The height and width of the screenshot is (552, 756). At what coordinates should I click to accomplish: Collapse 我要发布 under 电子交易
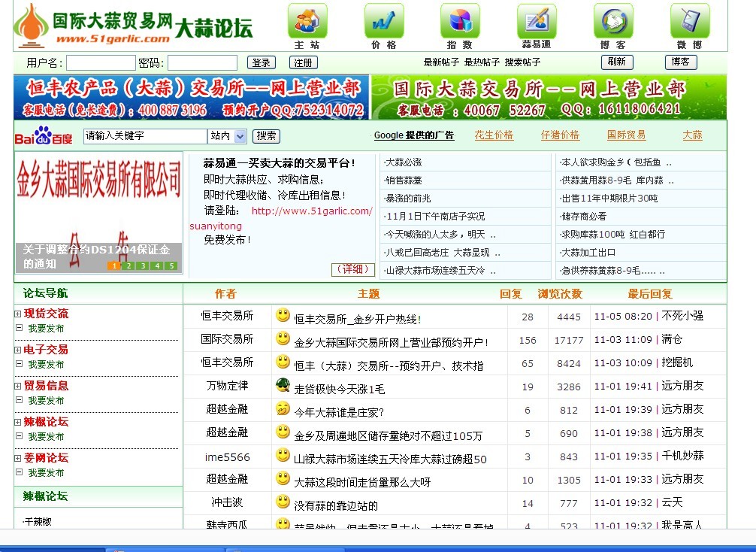pos(20,364)
